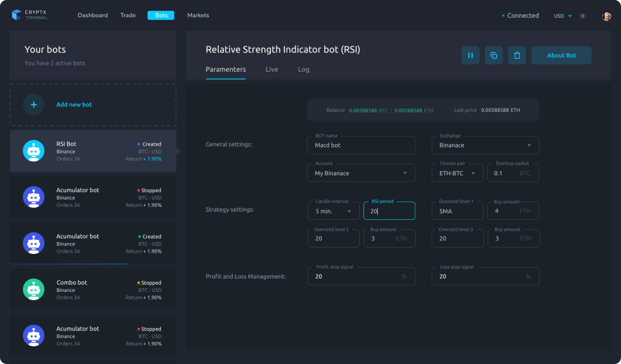Edit the Starting capital field
The width and height of the screenshot is (621, 364).
[513, 173]
